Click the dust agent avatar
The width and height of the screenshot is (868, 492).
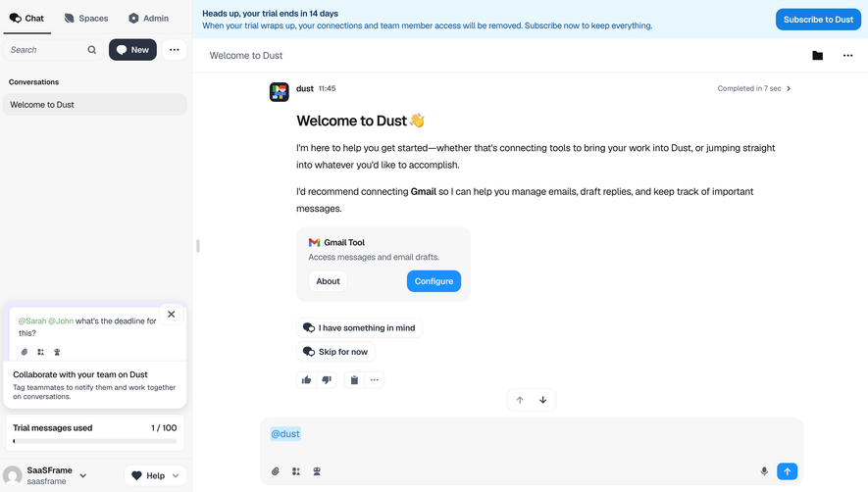coord(279,92)
